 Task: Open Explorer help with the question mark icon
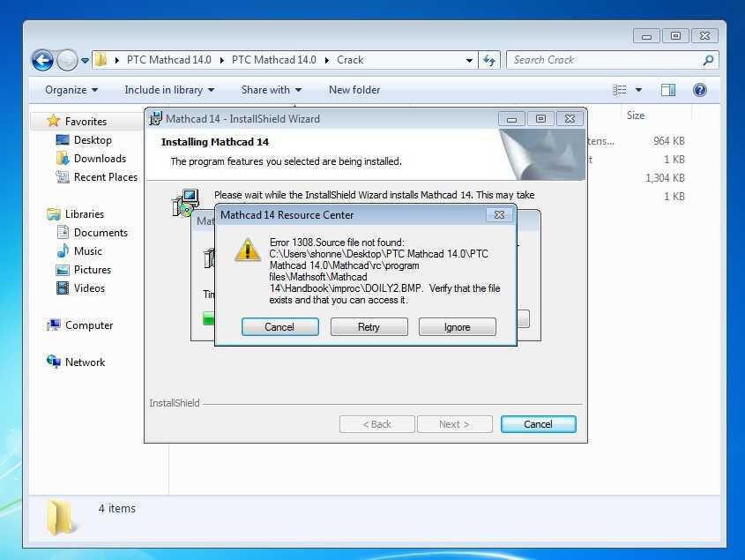click(x=700, y=90)
